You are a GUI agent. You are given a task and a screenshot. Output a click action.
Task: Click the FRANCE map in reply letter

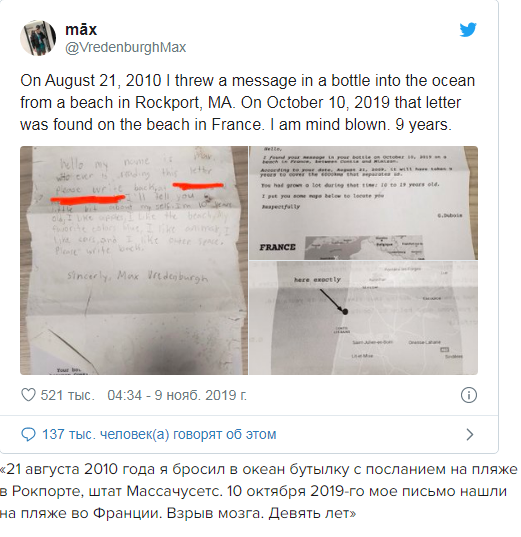point(364,247)
